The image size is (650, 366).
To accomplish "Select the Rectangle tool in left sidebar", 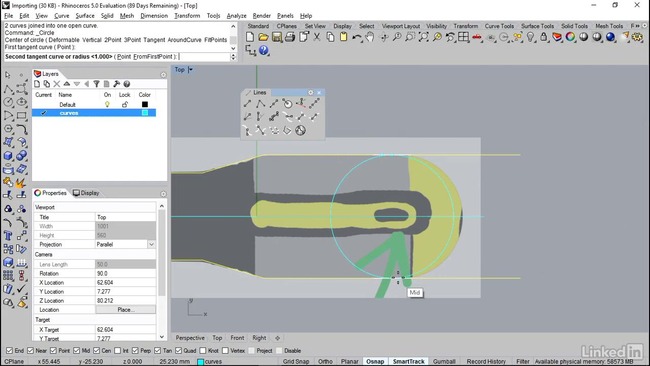I will 22,116.
